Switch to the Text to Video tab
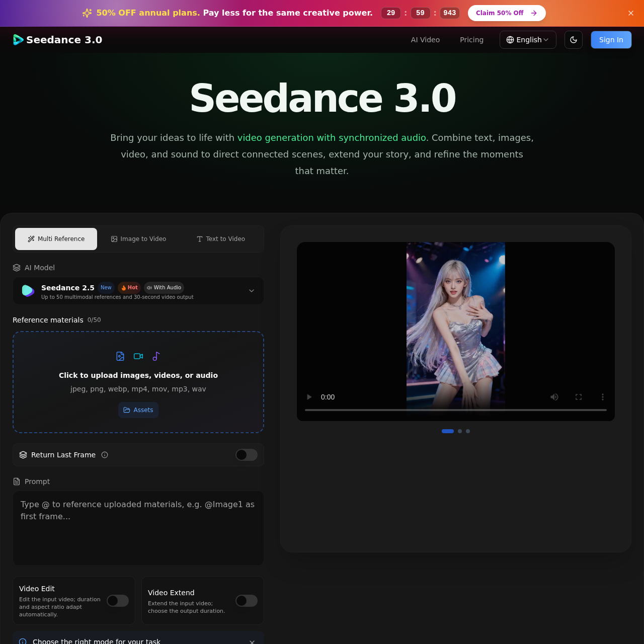The width and height of the screenshot is (644, 644). (x=221, y=239)
